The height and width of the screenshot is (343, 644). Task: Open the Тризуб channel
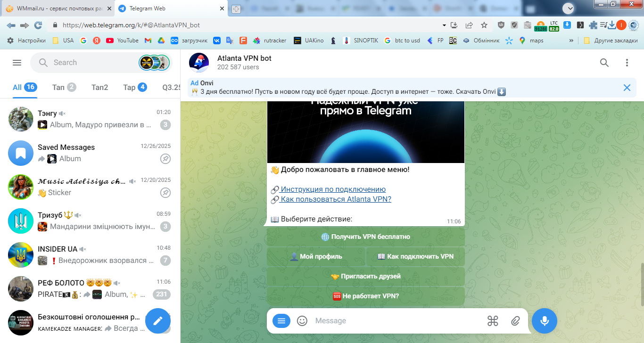click(90, 220)
